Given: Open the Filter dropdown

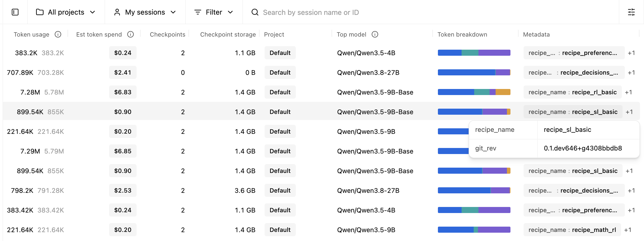Looking at the screenshot, I should (x=214, y=12).
